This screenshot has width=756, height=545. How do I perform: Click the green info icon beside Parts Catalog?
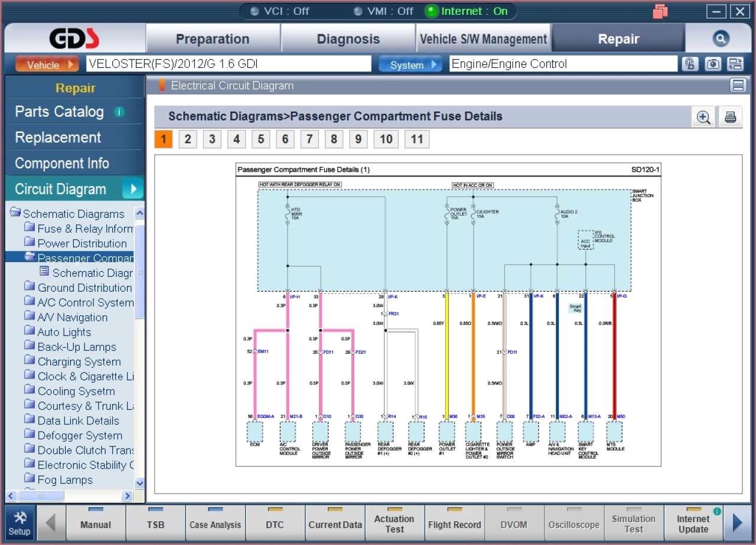(119, 112)
